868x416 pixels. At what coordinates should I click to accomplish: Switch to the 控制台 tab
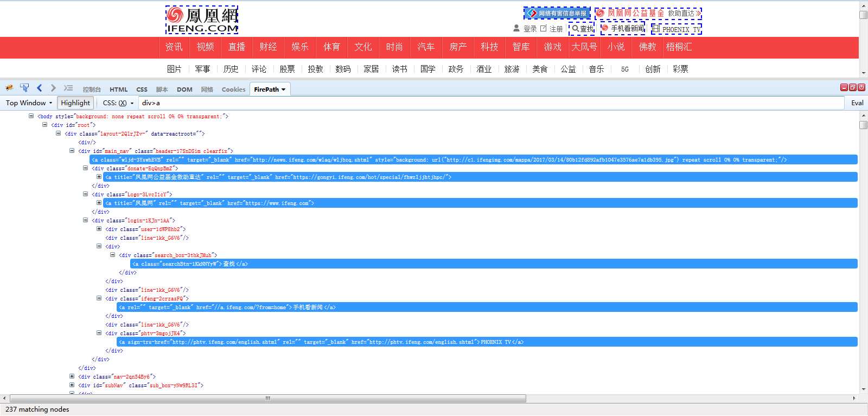tap(92, 89)
